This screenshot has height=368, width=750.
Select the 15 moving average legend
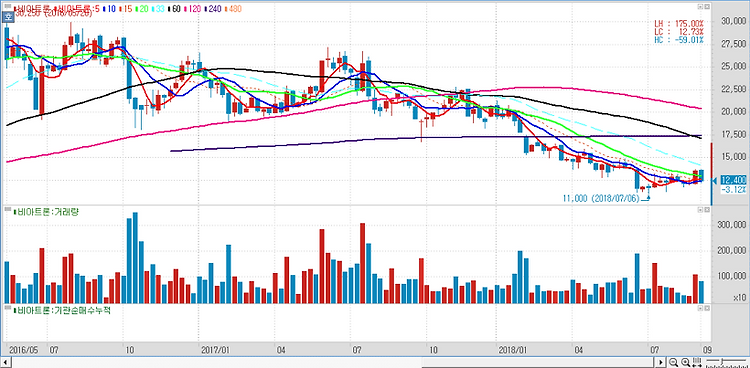coord(125,9)
